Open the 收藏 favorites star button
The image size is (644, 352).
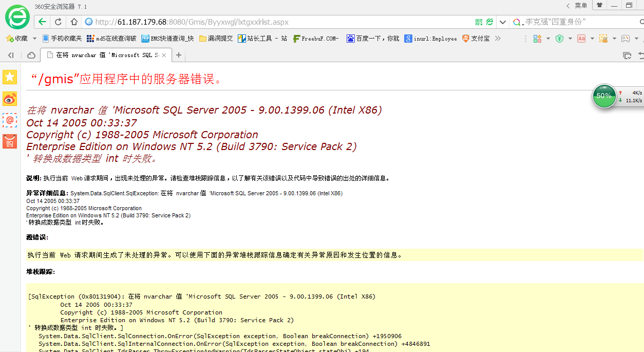click(x=17, y=39)
